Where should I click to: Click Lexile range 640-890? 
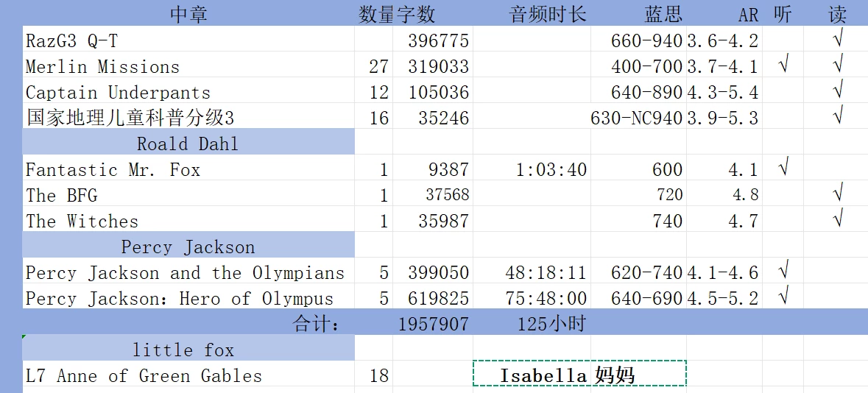(x=639, y=91)
